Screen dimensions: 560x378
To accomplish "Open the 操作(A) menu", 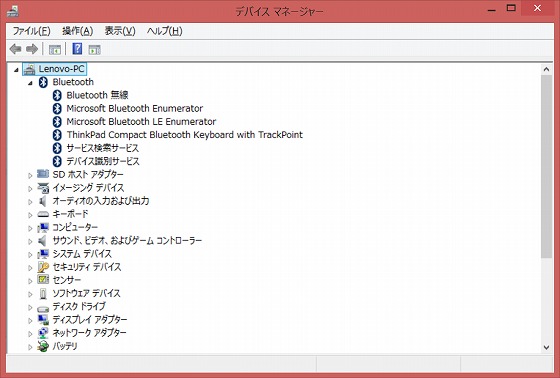I will click(x=78, y=31).
